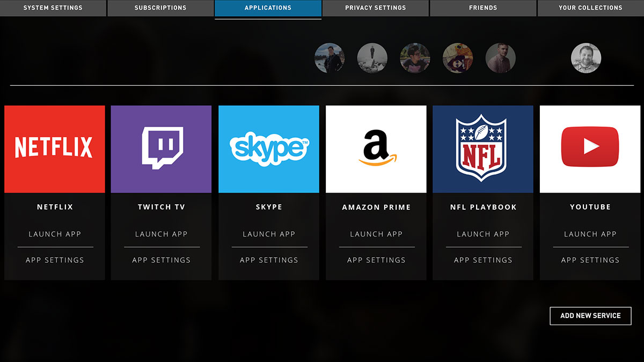Launch the YouTube app

coord(590,234)
